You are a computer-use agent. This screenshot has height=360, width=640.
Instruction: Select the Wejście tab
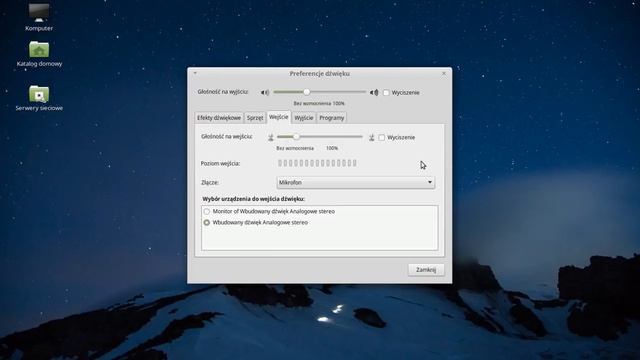pyautogui.click(x=279, y=117)
